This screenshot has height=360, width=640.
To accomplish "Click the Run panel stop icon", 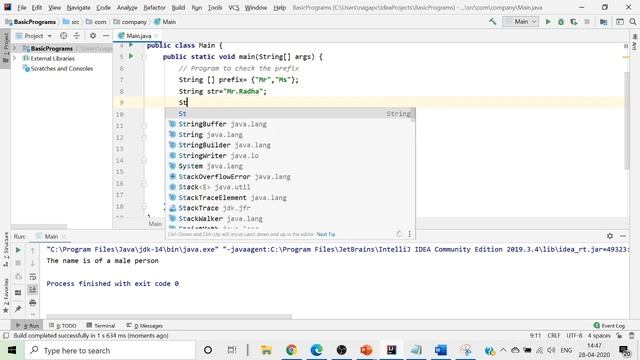I will 18,263.
